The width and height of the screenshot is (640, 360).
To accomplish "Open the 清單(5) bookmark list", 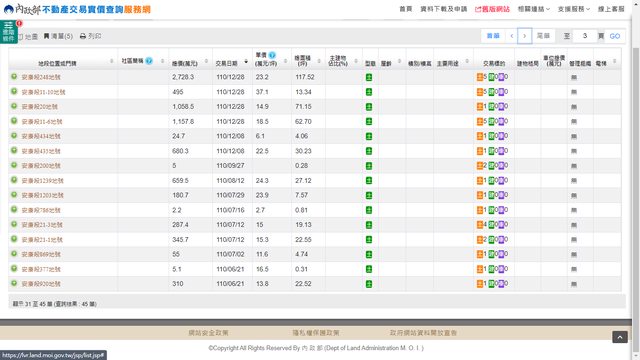I will pos(58,36).
